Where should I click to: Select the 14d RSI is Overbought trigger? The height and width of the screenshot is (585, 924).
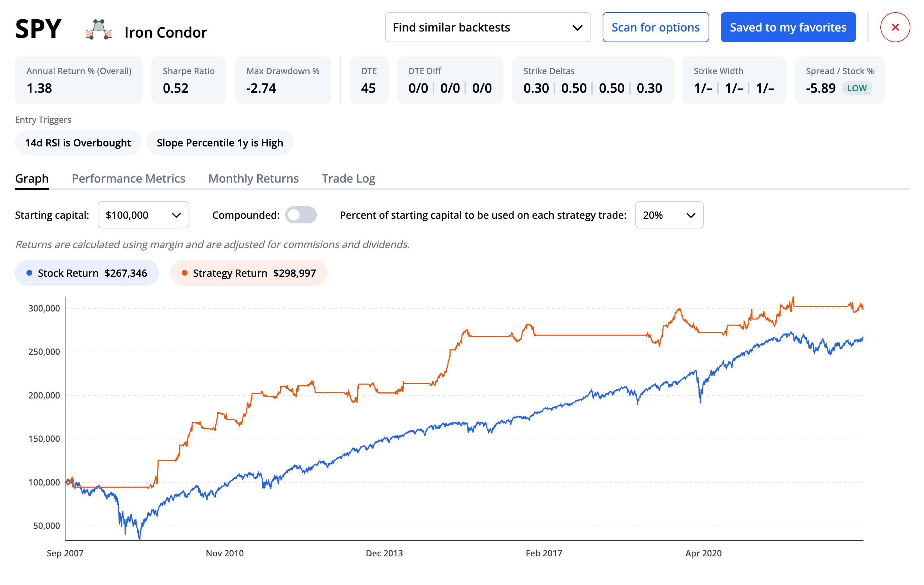click(78, 142)
